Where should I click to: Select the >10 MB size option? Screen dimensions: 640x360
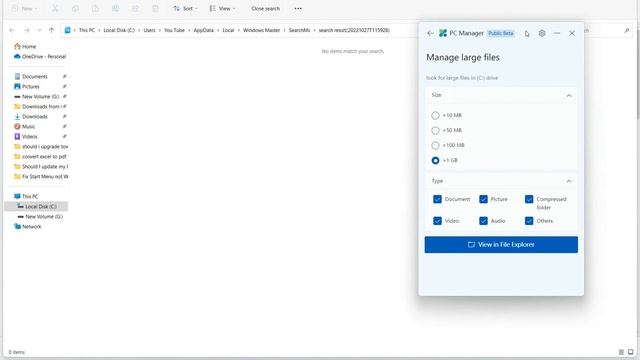click(x=435, y=116)
